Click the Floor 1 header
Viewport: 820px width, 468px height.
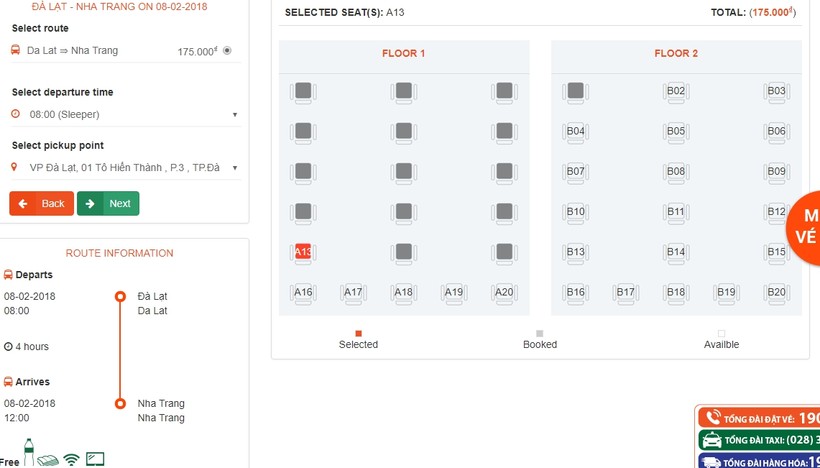coord(403,54)
